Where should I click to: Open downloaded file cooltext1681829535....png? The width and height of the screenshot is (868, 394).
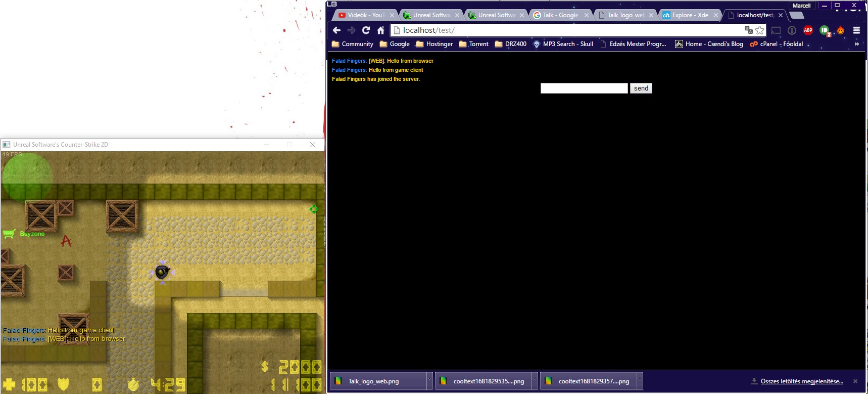[483, 381]
